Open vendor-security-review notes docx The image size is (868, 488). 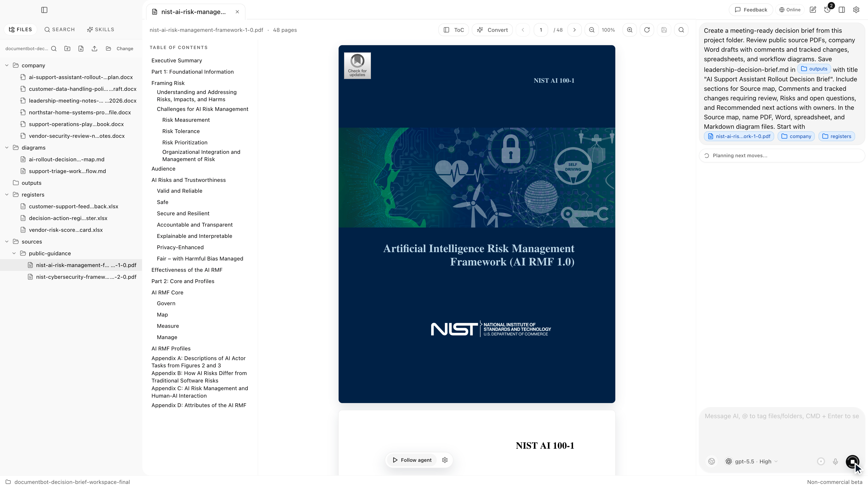pos(71,136)
